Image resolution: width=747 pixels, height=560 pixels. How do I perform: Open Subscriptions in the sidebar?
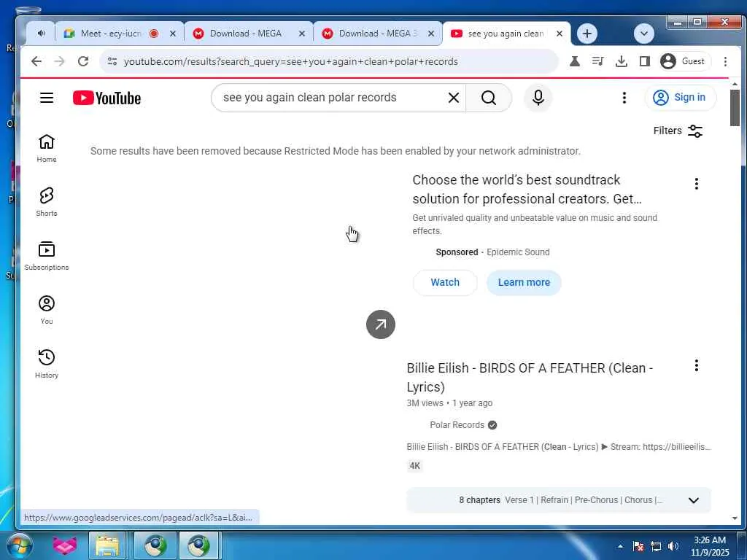[x=47, y=256]
